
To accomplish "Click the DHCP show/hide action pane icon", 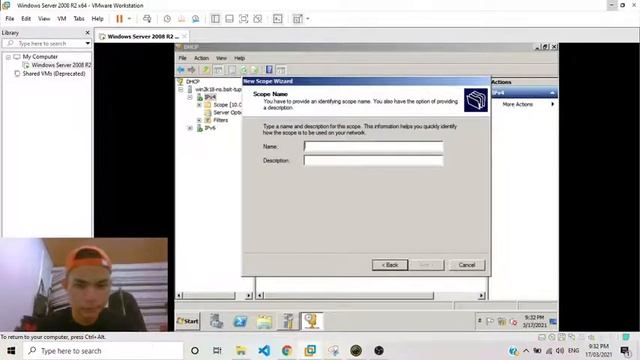I will pyautogui.click(x=281, y=70).
